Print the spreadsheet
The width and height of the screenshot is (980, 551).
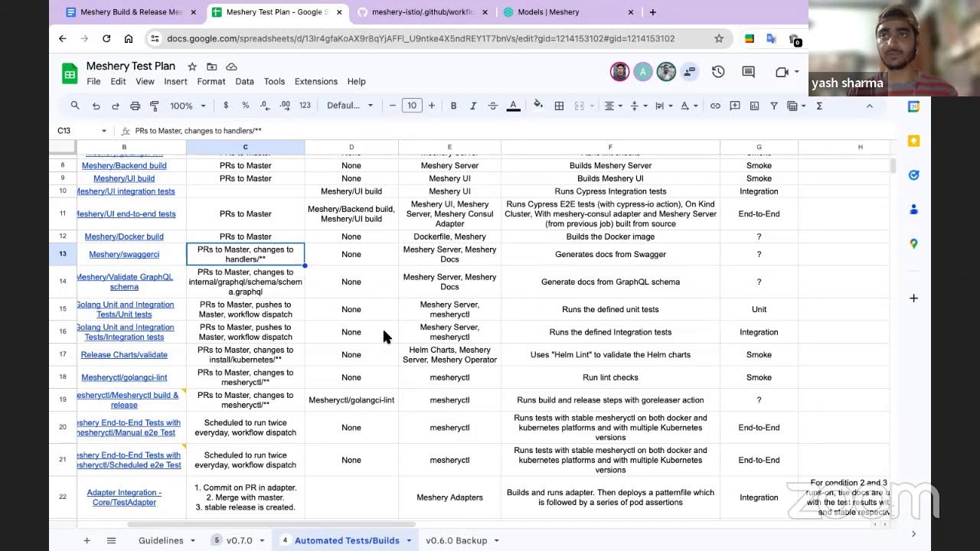[135, 106]
